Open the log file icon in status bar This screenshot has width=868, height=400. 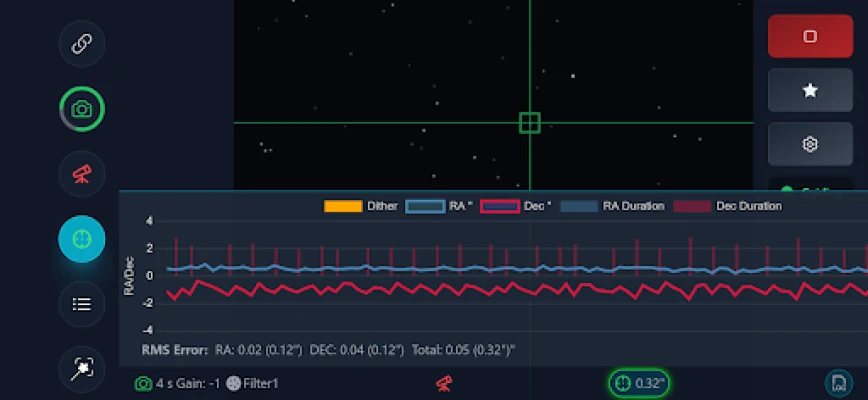(x=837, y=383)
